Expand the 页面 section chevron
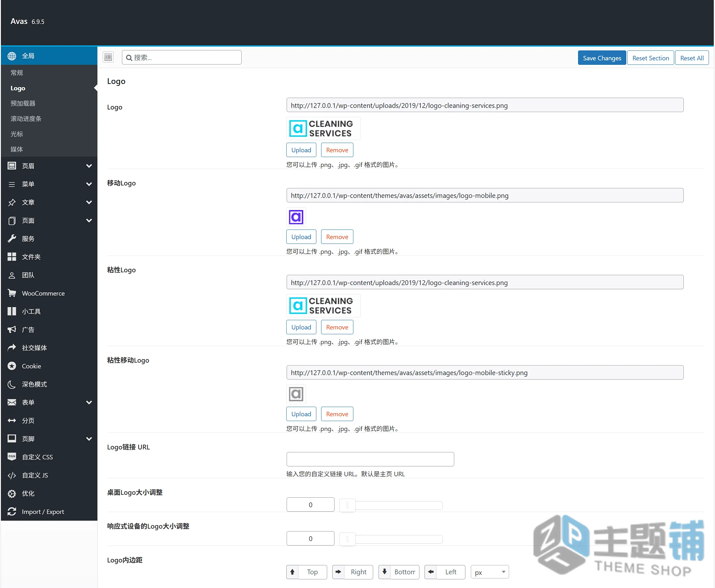The height and width of the screenshot is (588, 715). coord(89,221)
